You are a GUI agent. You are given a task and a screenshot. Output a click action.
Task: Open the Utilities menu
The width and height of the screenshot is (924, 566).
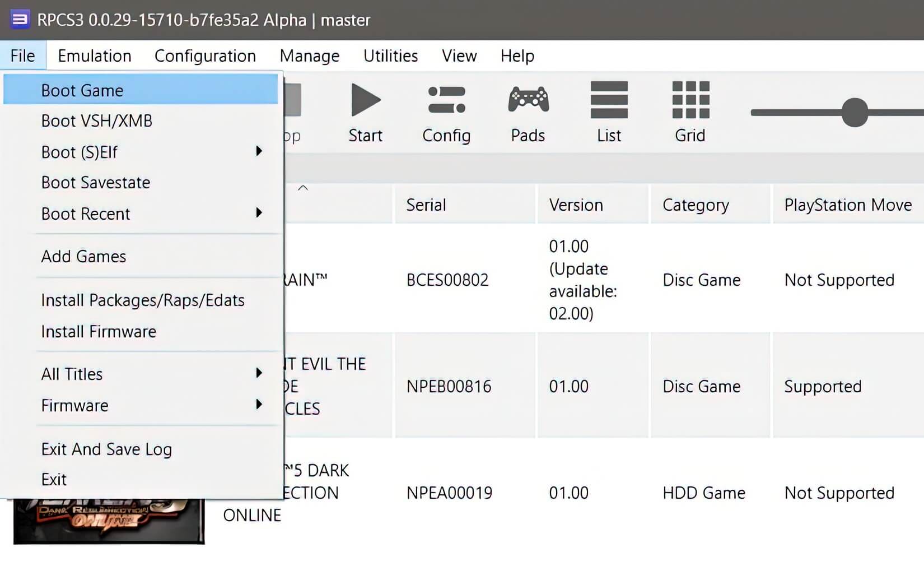coord(390,55)
